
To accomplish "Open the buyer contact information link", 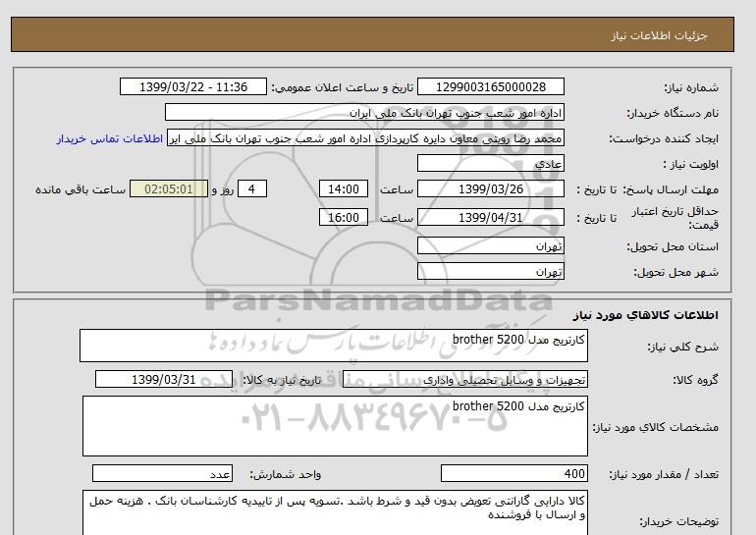I will coord(109,138).
